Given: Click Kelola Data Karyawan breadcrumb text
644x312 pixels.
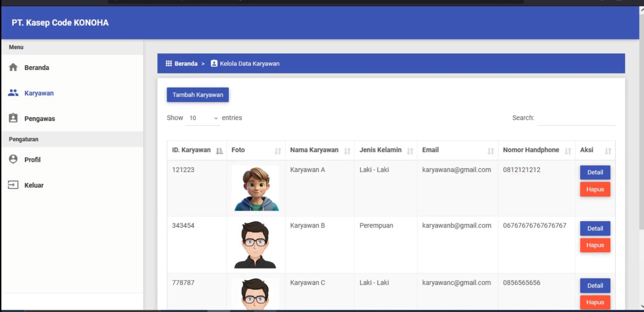Looking at the screenshot, I should 250,63.
